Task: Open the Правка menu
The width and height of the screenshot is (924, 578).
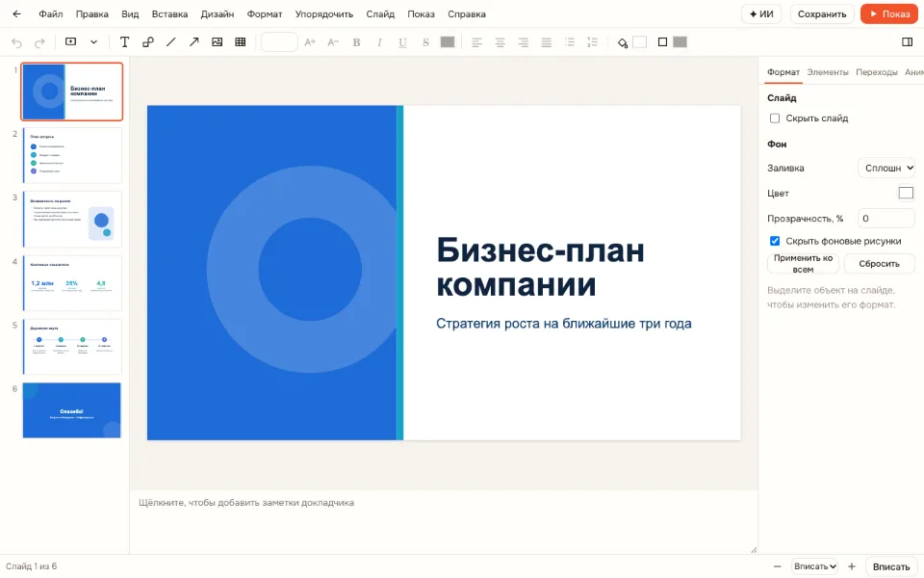Action: point(92,14)
